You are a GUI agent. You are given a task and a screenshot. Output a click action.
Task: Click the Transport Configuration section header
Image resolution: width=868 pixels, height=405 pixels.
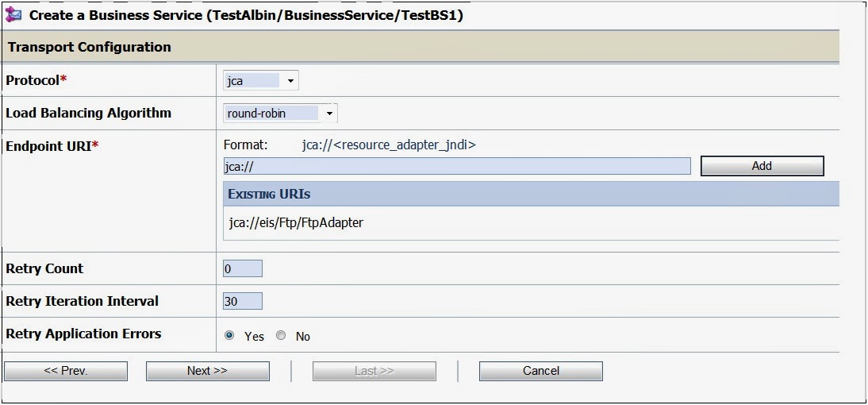(421, 47)
